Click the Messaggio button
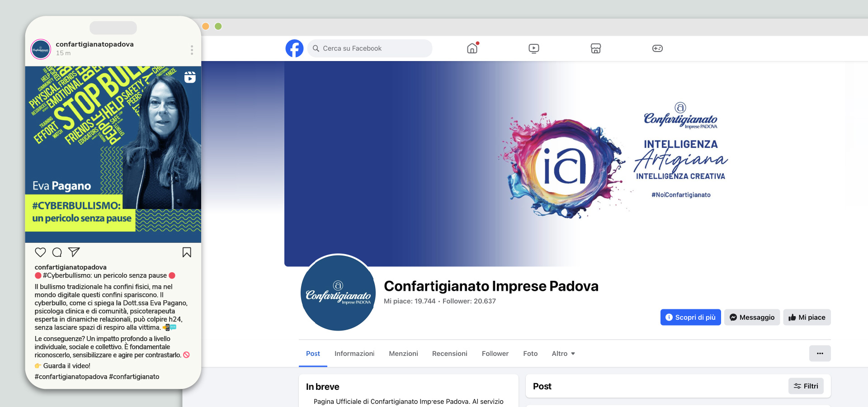Viewport: 868px width, 407px height. [x=752, y=317]
